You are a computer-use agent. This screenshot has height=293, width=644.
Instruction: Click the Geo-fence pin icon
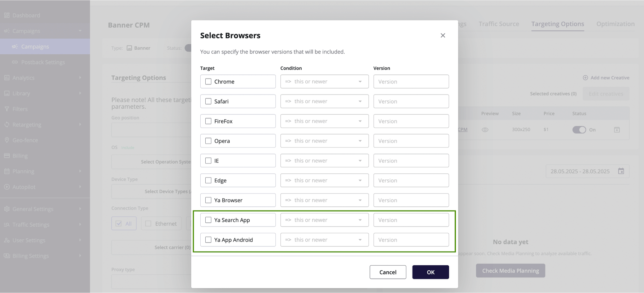tap(7, 140)
